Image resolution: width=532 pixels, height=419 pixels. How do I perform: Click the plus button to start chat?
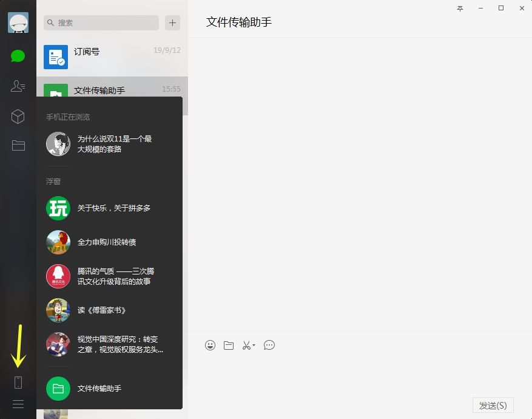point(172,22)
